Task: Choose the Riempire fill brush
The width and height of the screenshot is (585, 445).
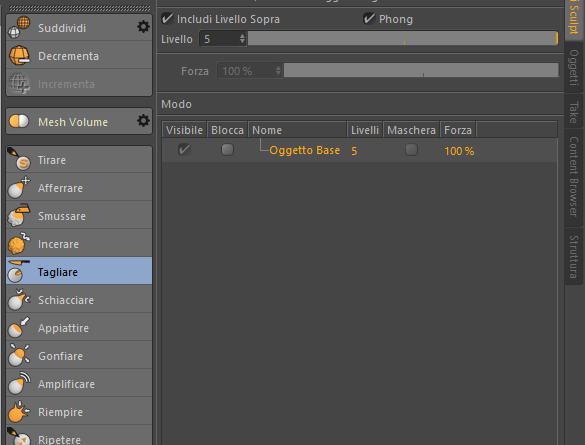Action: [79, 412]
